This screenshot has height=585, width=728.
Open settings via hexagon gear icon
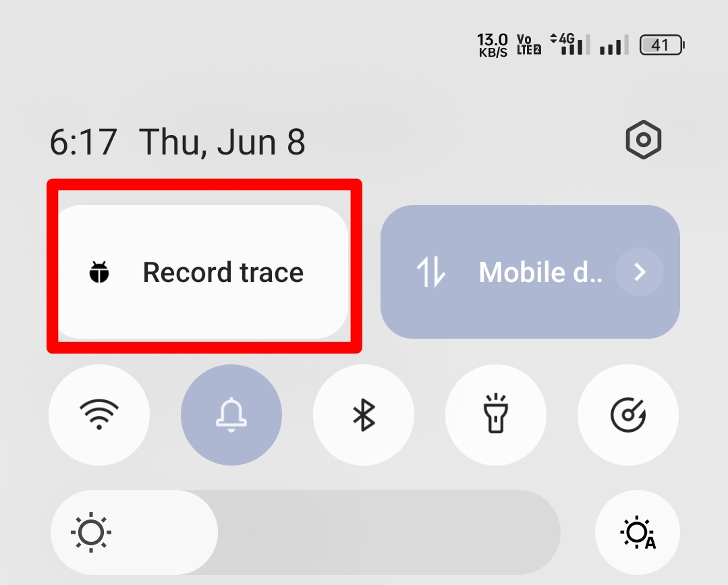tap(644, 140)
